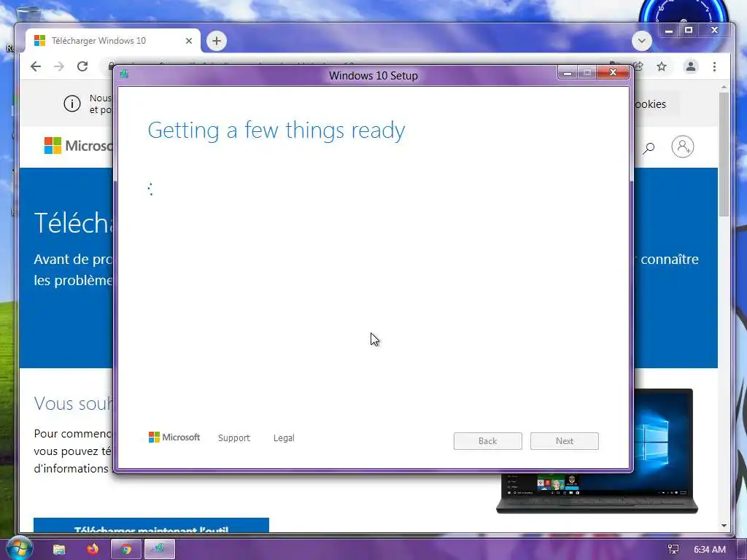
Task: Click the Next button in Windows 10 Setup
Action: click(564, 441)
